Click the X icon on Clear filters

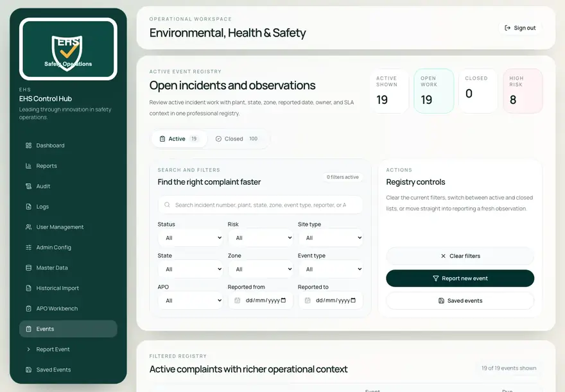click(443, 256)
